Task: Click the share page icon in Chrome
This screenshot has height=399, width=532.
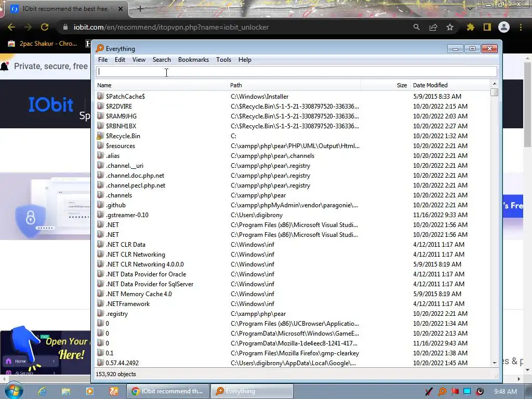Action: 433,27
